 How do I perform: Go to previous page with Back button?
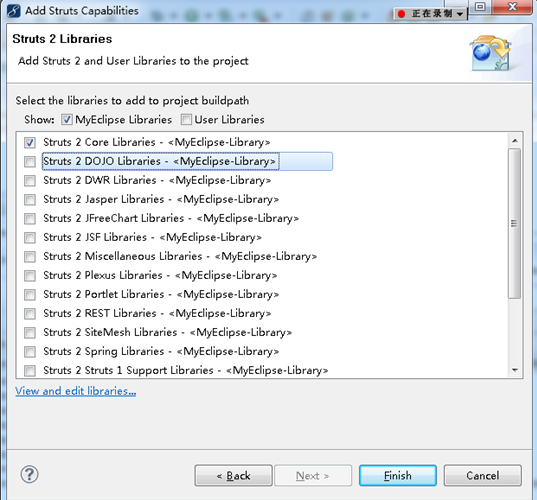[234, 475]
